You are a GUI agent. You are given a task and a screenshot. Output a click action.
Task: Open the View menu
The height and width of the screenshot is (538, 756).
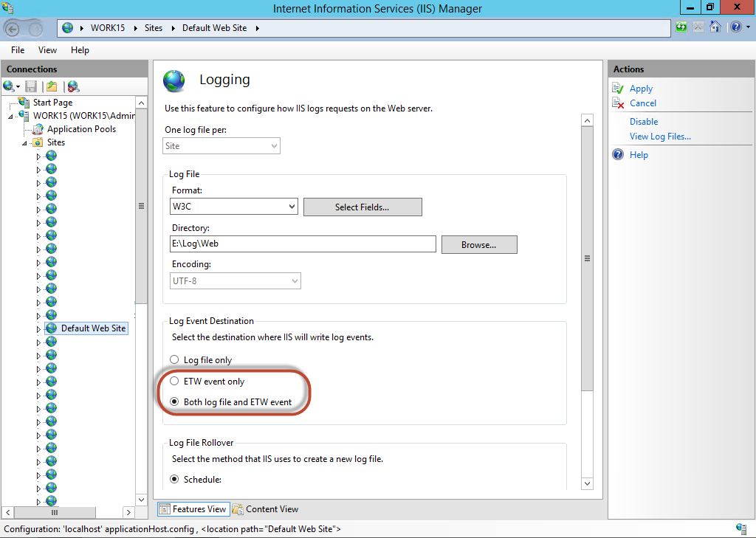click(47, 50)
